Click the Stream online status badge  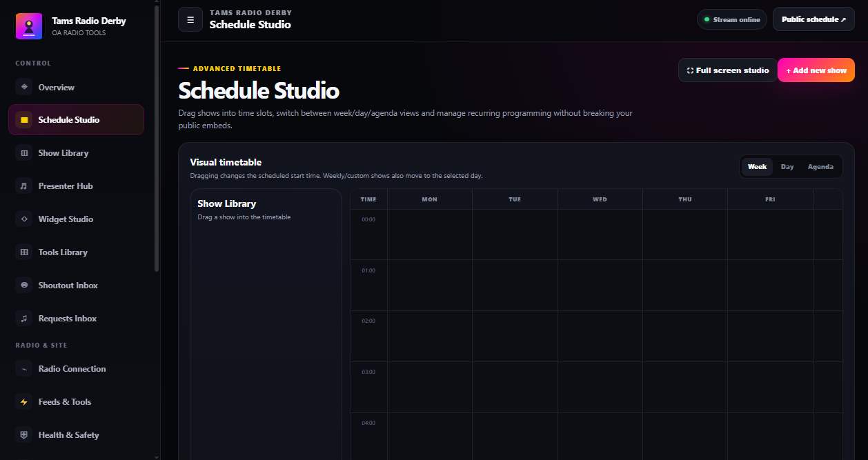coord(732,19)
